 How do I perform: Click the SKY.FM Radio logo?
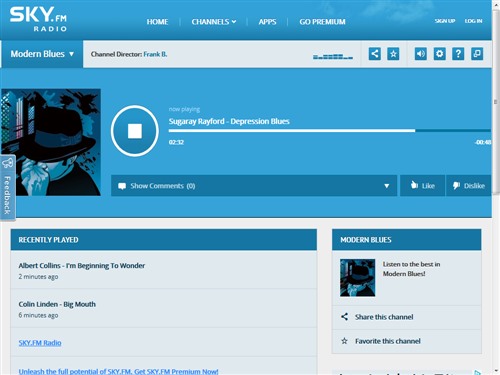(x=38, y=19)
